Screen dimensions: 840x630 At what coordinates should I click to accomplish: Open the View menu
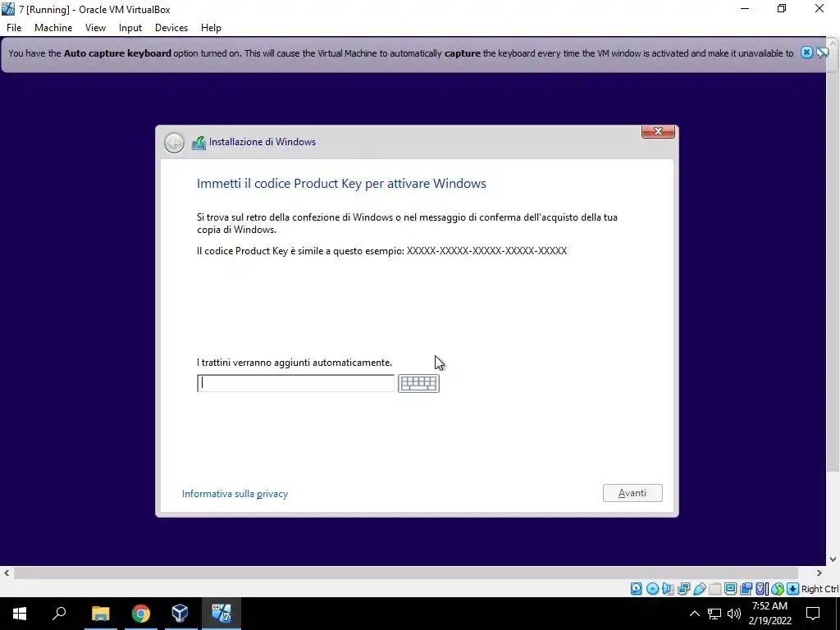[x=95, y=28]
